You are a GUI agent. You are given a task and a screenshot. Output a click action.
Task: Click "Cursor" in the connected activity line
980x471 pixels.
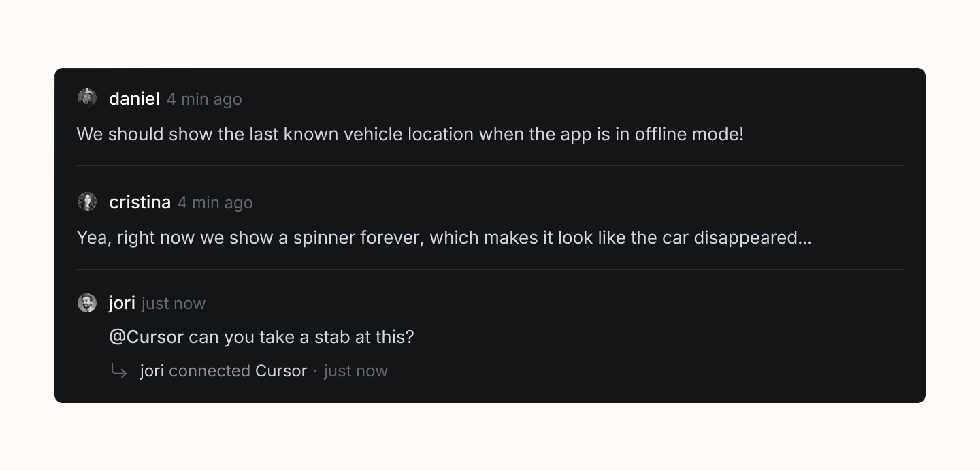click(281, 371)
